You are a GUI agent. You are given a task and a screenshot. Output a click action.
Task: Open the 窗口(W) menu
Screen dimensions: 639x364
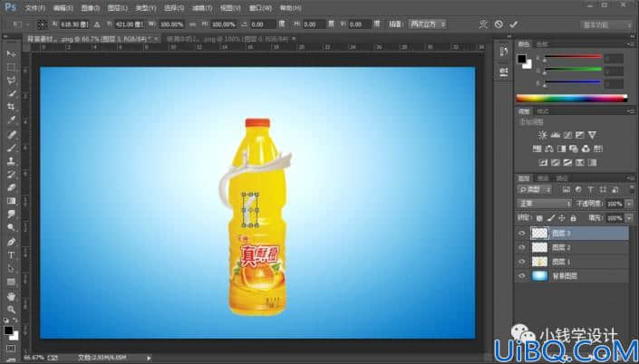[260, 8]
